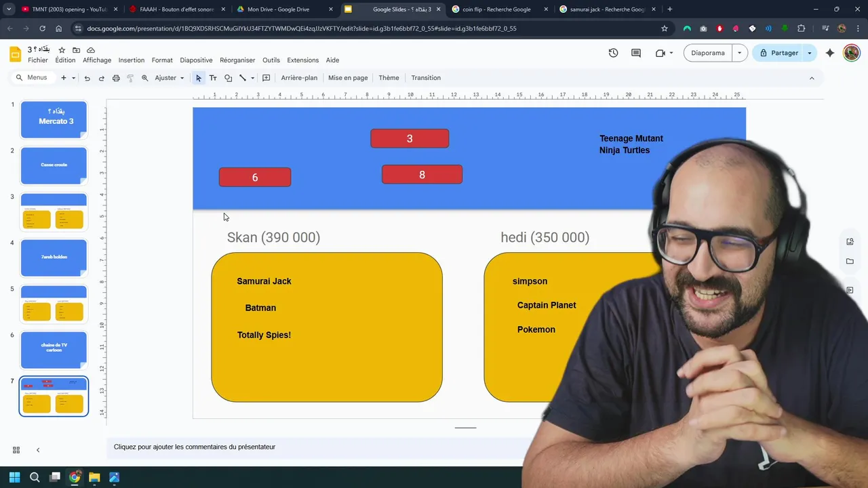868x488 pixels.
Task: Open Chrome media control icon
Action: (825, 28)
